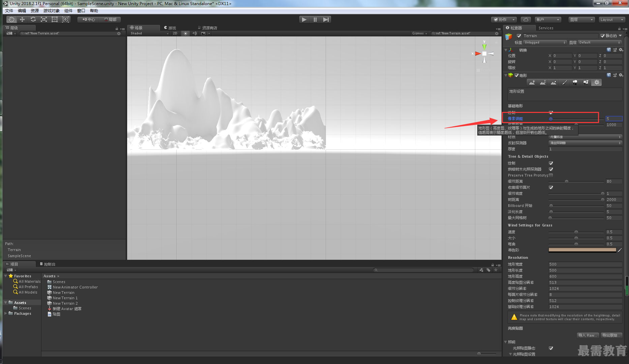Click project search by label icon
Screen dimensions: 629x364
coord(488,270)
